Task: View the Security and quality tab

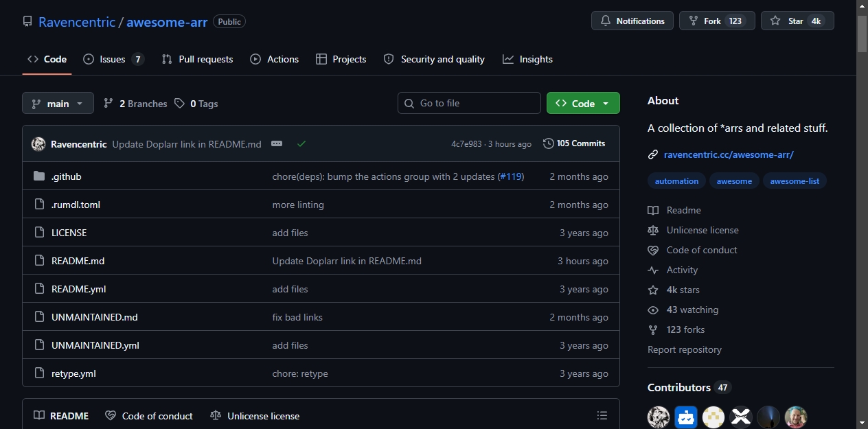Action: pos(434,59)
